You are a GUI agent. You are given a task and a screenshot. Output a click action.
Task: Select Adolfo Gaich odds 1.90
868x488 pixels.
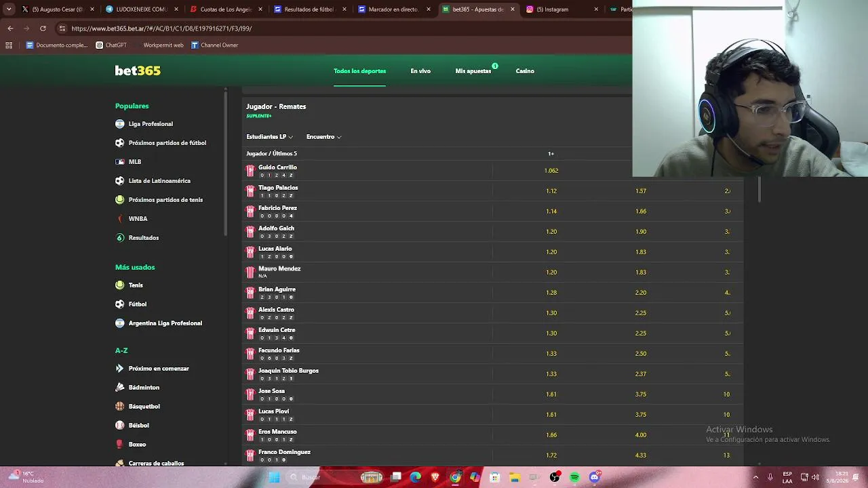click(641, 232)
